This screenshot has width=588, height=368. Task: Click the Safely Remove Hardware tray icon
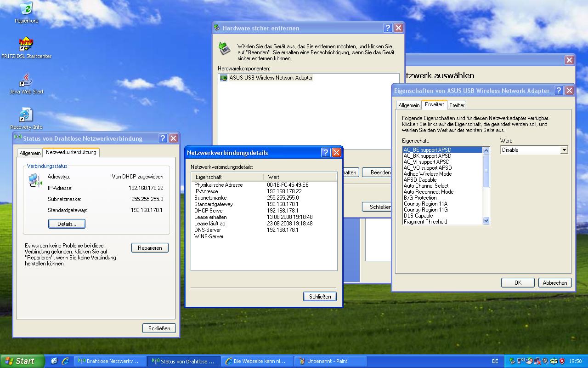point(512,361)
